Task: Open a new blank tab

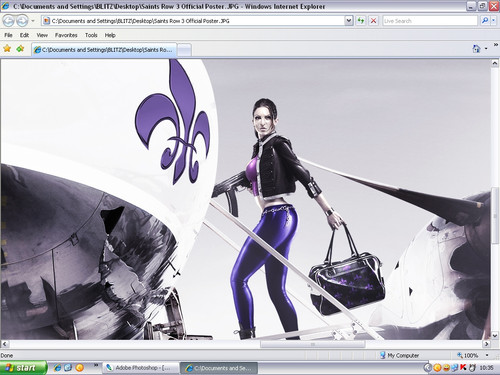Action: (x=184, y=50)
